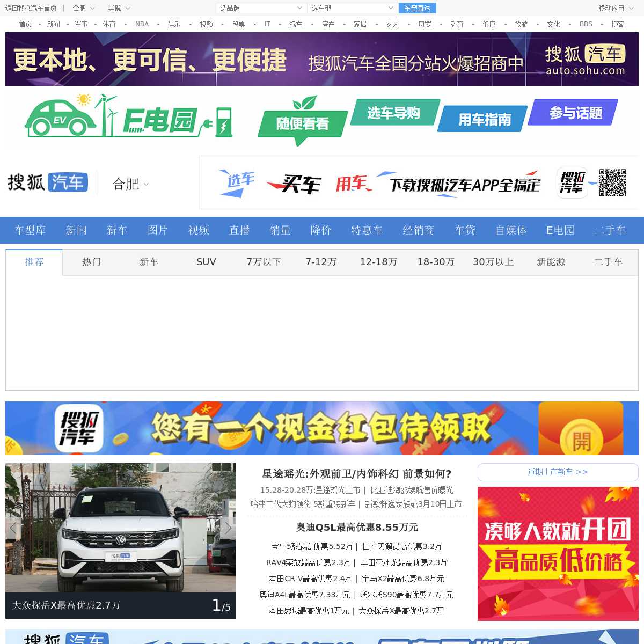Open 新闻 in blue navigation bar
644x644 pixels.
76,230
